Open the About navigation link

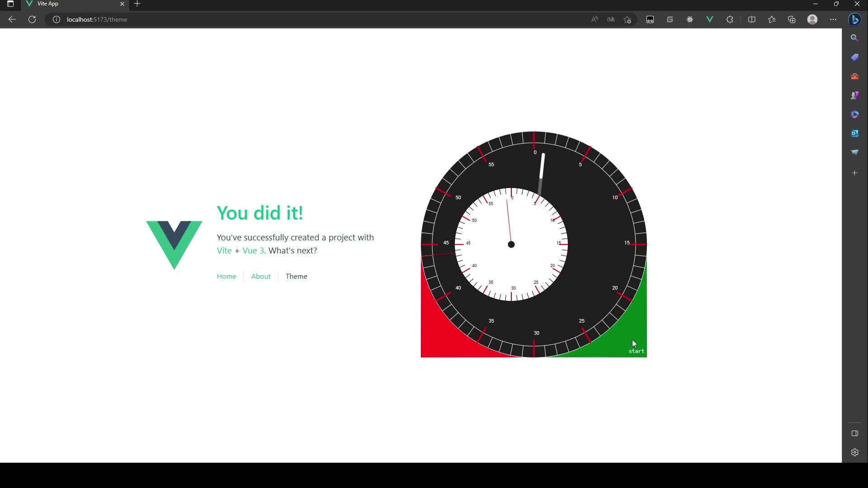tap(261, 277)
